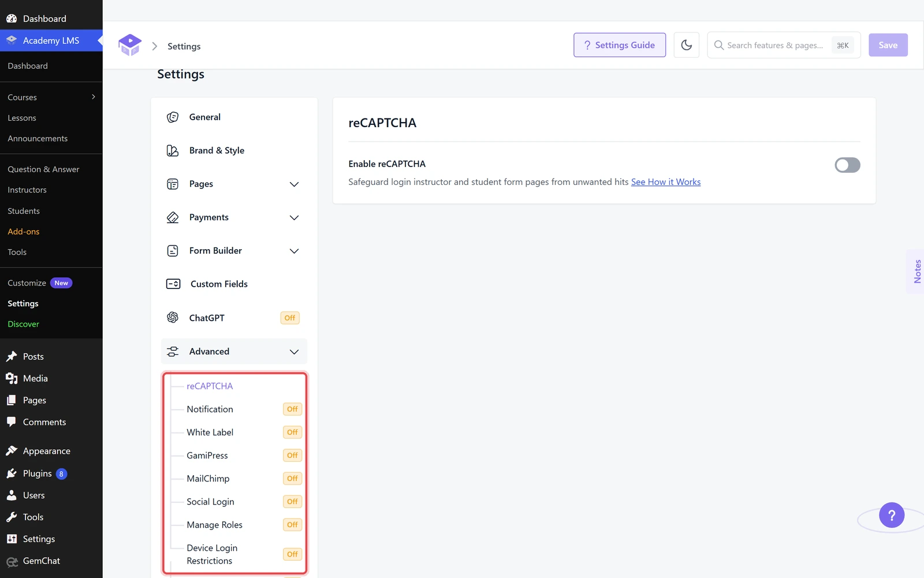Screen dimensions: 924x578
Task: Click the Appearance paintbrush icon
Action: [12, 451]
